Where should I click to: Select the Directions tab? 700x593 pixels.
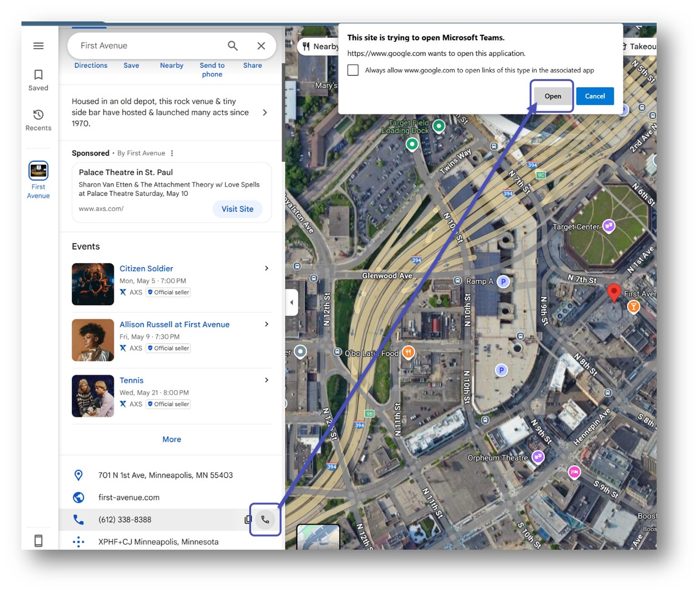91,66
